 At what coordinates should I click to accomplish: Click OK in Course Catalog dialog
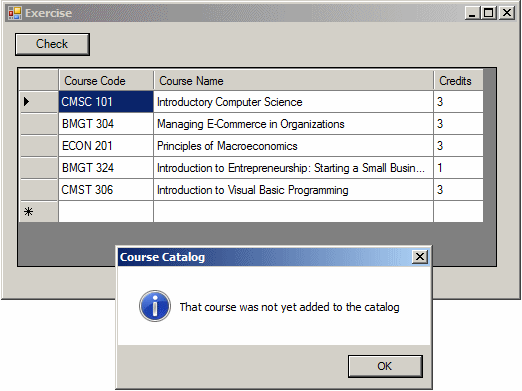click(385, 366)
